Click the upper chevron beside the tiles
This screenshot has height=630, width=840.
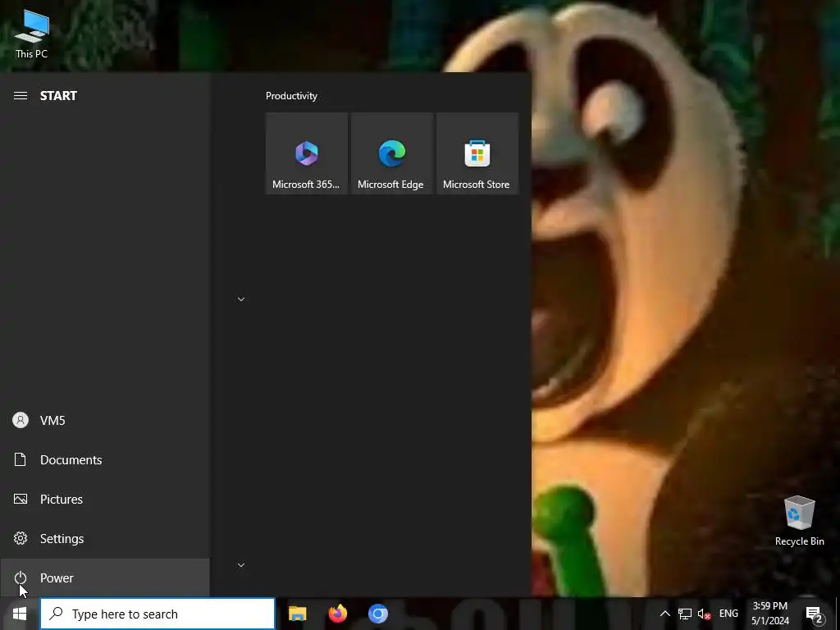[241, 299]
